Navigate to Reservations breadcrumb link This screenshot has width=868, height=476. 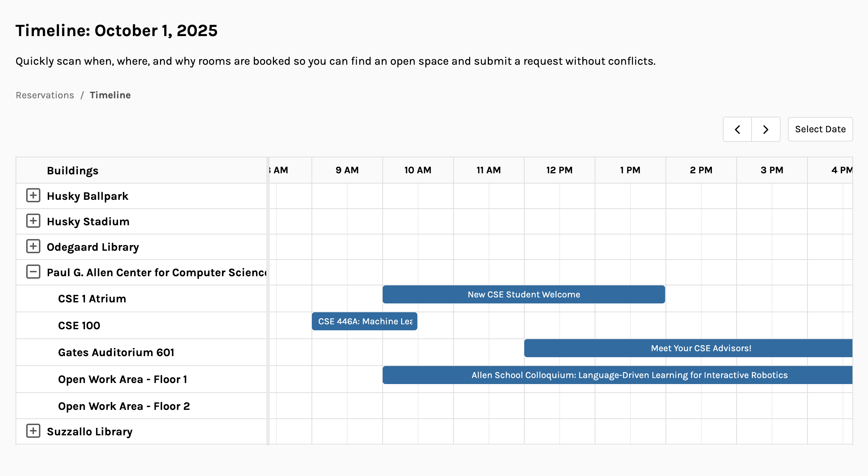click(45, 95)
